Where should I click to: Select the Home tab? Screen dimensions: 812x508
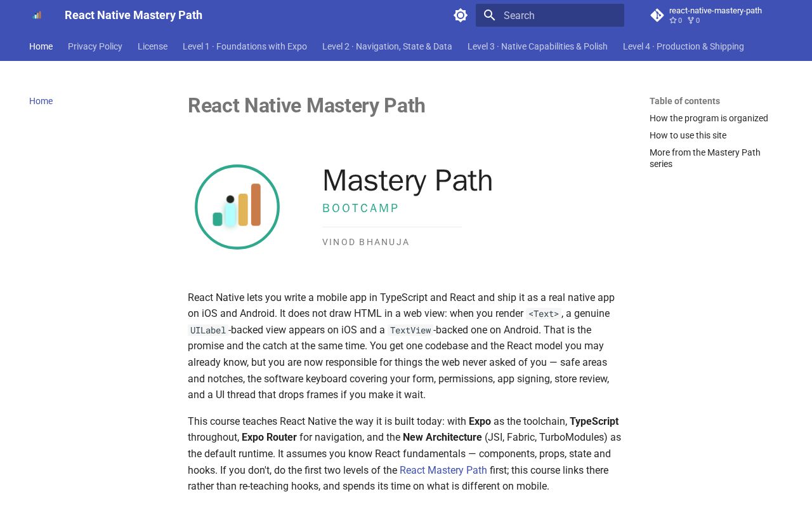(x=41, y=46)
